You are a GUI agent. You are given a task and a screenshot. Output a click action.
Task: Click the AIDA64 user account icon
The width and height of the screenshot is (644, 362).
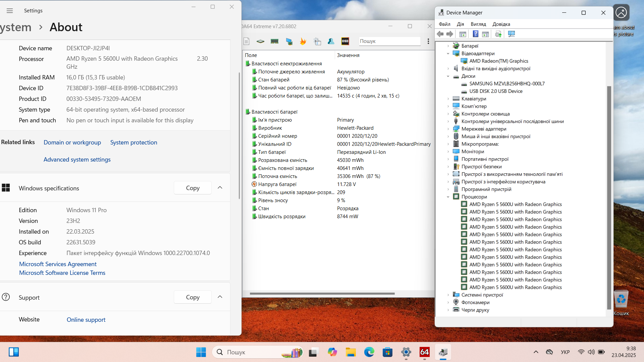pyautogui.click(x=331, y=41)
